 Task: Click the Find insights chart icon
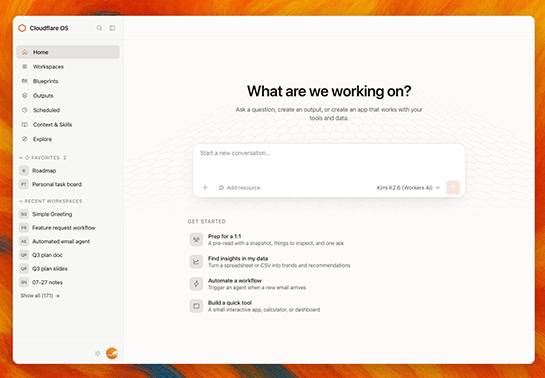pos(196,262)
